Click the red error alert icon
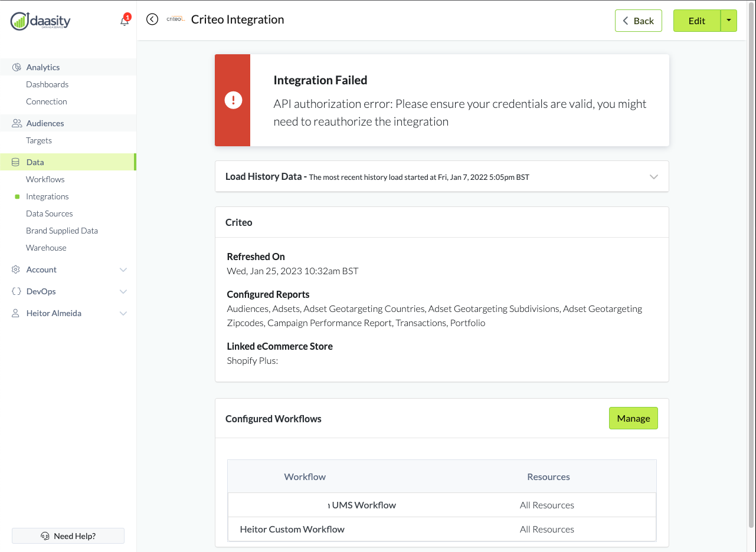This screenshot has height=552, width=756. (233, 100)
